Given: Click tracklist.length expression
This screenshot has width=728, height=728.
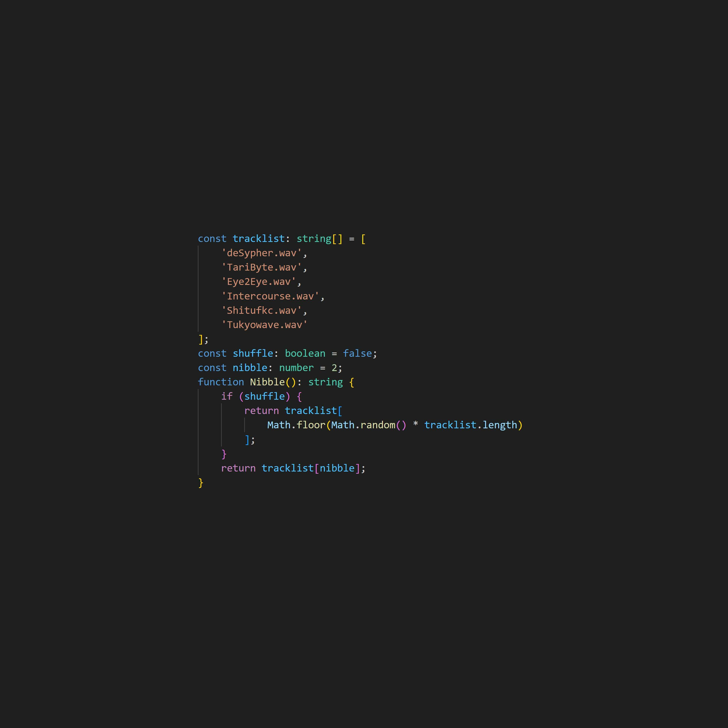Looking at the screenshot, I should click(471, 425).
